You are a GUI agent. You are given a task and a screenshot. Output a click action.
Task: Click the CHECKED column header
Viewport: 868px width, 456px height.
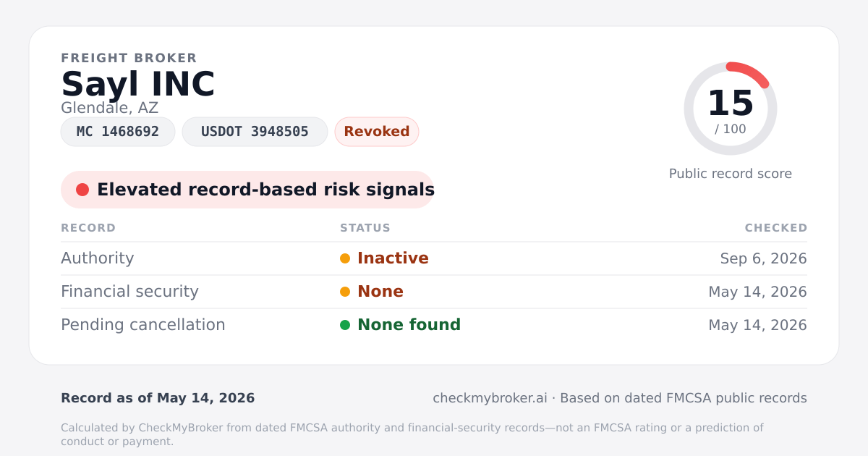(776, 228)
